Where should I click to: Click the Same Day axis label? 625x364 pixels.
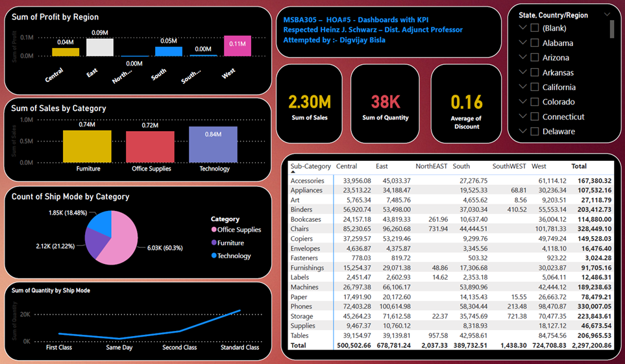click(119, 347)
